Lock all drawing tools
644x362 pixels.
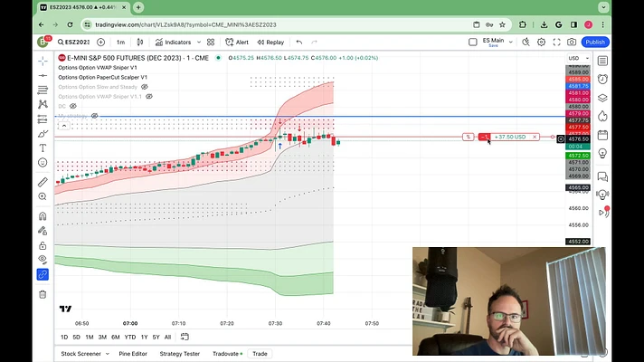(43, 246)
